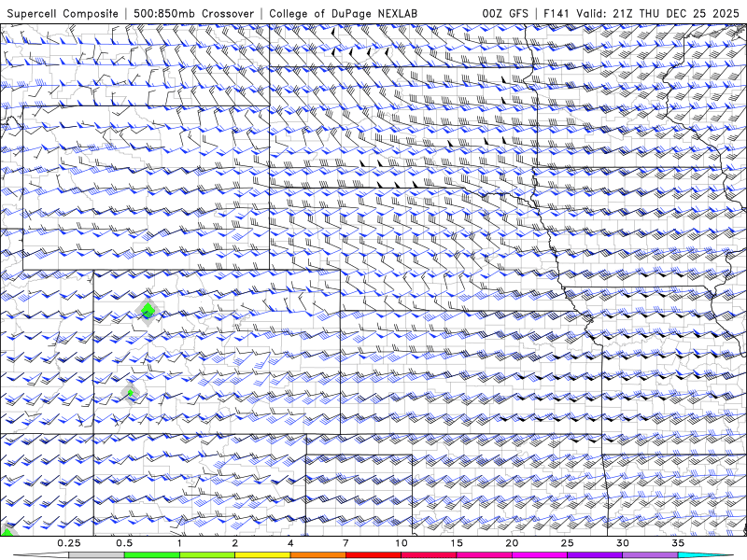This screenshot has height=560, width=747.
Task: Click the '7' legend value
Action: [x=345, y=543]
